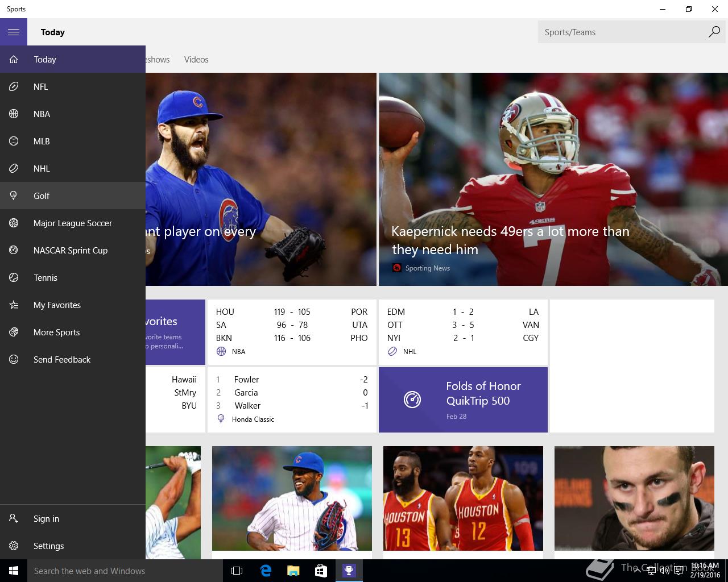Click the Sign in person icon
This screenshot has height=582, width=728.
coord(14,518)
